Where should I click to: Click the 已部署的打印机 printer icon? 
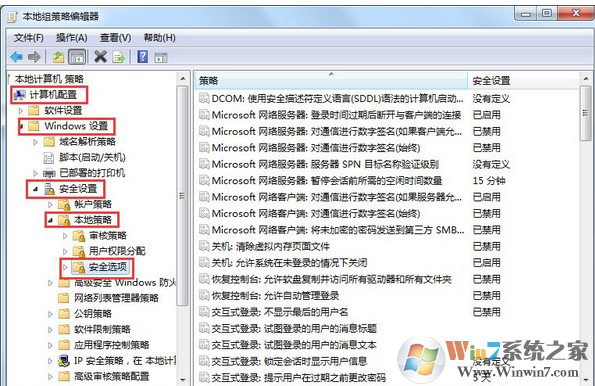click(x=49, y=173)
